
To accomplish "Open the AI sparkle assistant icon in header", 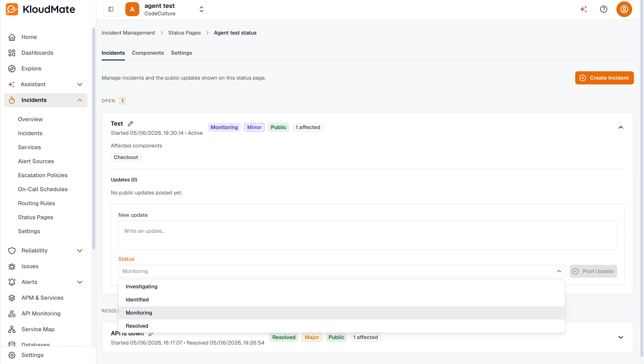I will pos(583,9).
